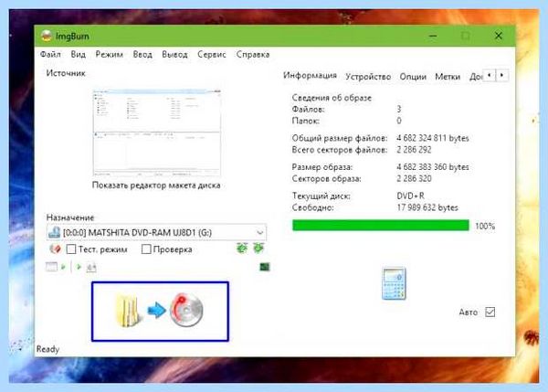Enable the Тест. режим checkbox

coord(71,249)
